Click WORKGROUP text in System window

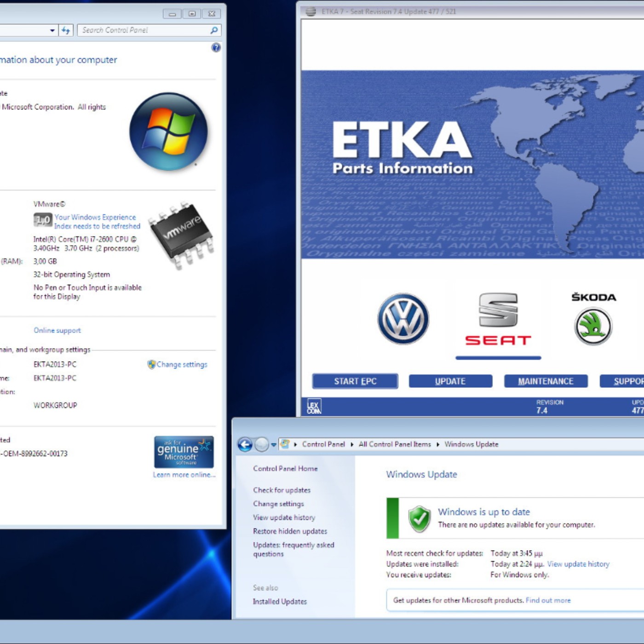point(55,405)
